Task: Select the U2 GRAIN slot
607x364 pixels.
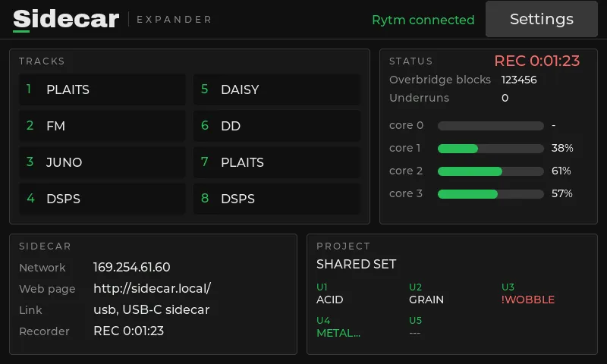Action: pos(426,293)
